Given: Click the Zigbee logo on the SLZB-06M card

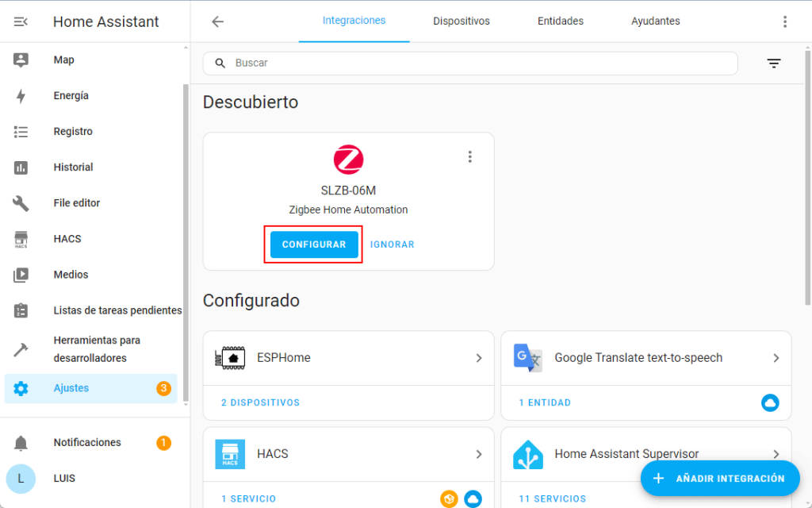Looking at the screenshot, I should tap(348, 160).
